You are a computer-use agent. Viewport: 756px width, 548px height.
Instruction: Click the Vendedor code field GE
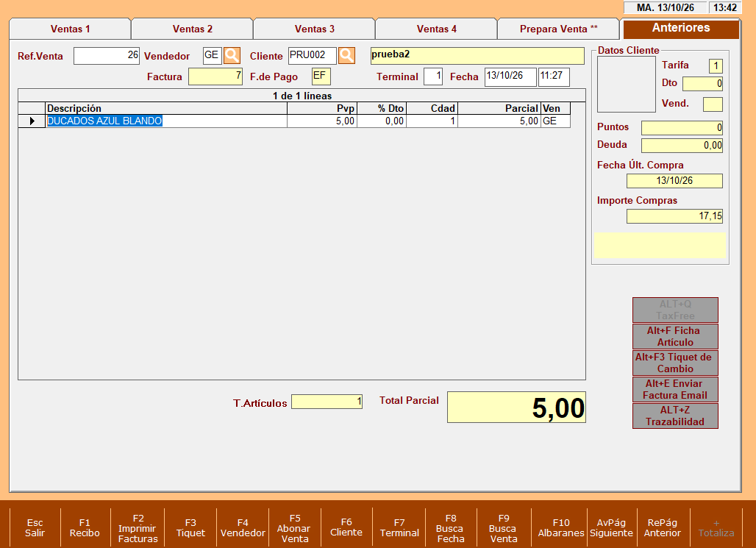pos(212,55)
